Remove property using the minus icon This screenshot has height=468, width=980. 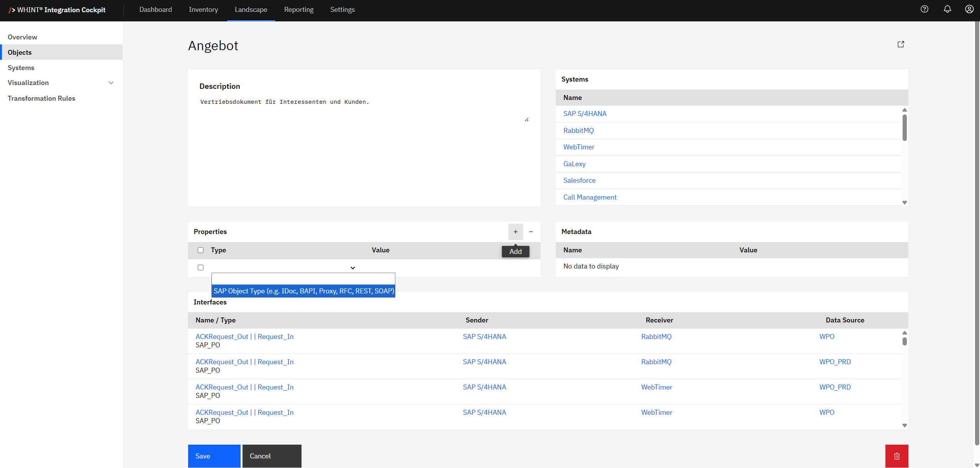coord(531,232)
